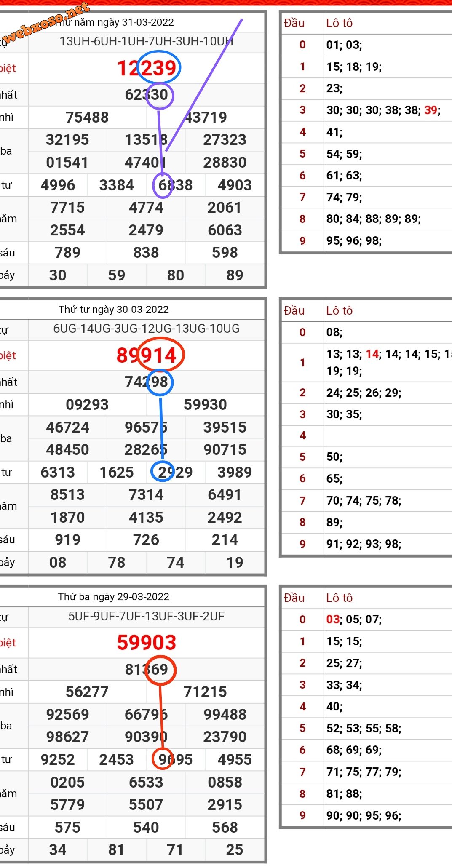Click the red special prize number 59903
Viewport: 452px width, 868px height.
pyautogui.click(x=147, y=642)
